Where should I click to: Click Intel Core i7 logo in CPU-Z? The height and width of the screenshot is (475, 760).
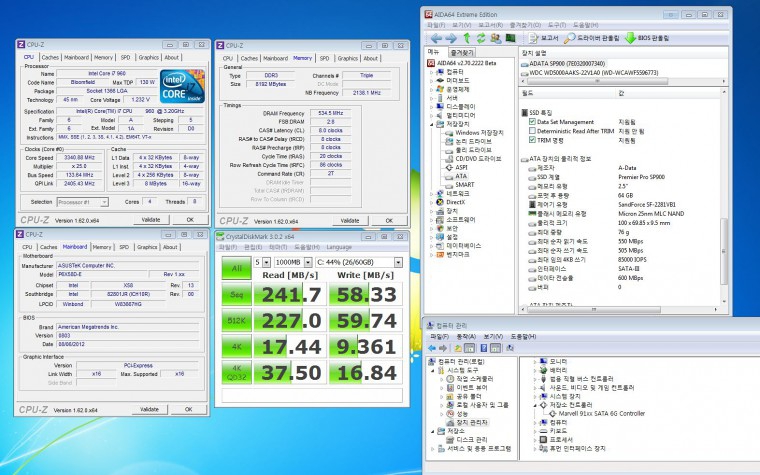[182, 86]
